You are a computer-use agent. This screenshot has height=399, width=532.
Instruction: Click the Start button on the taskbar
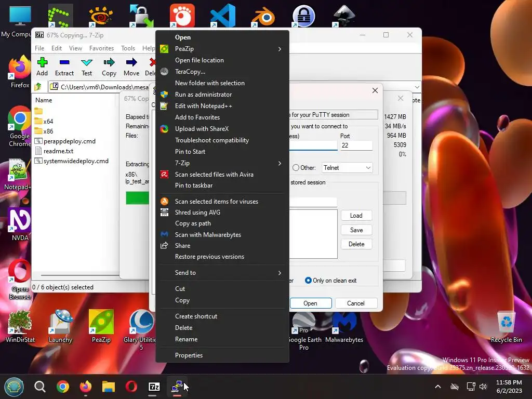[x=14, y=387]
